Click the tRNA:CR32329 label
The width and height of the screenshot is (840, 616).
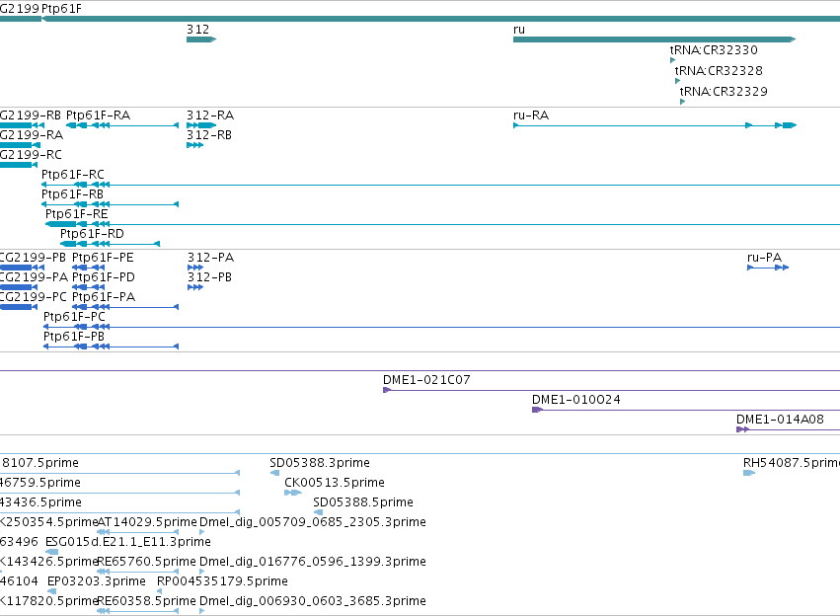tap(724, 92)
